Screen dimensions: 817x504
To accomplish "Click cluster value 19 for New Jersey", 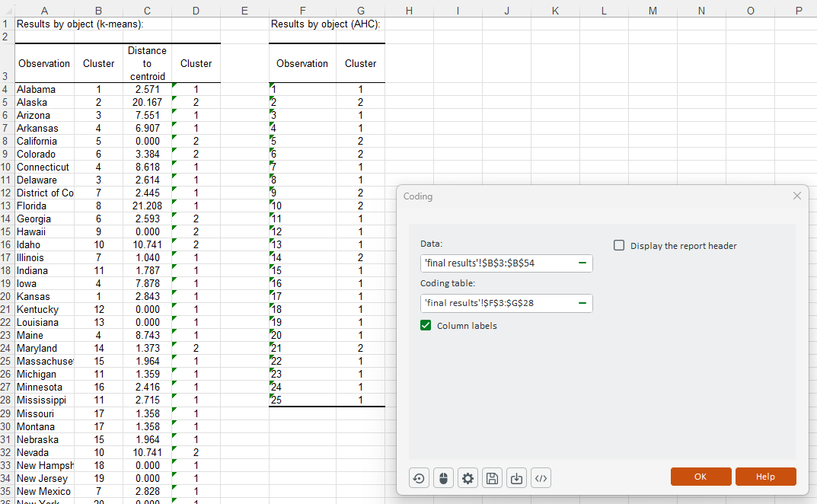I will click(98, 478).
